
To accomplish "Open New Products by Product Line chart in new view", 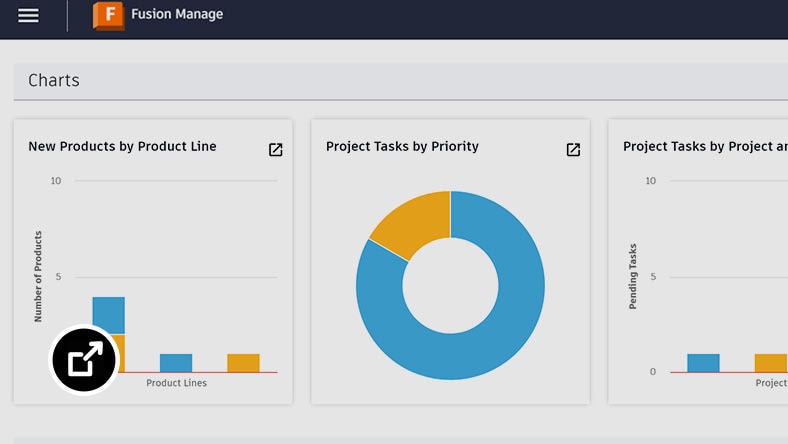I will pyautogui.click(x=276, y=150).
